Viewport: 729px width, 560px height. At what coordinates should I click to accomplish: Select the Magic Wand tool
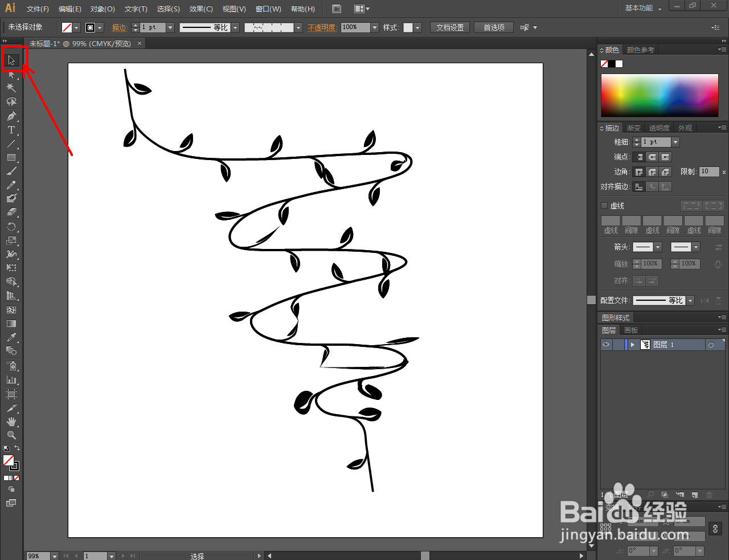(11, 88)
